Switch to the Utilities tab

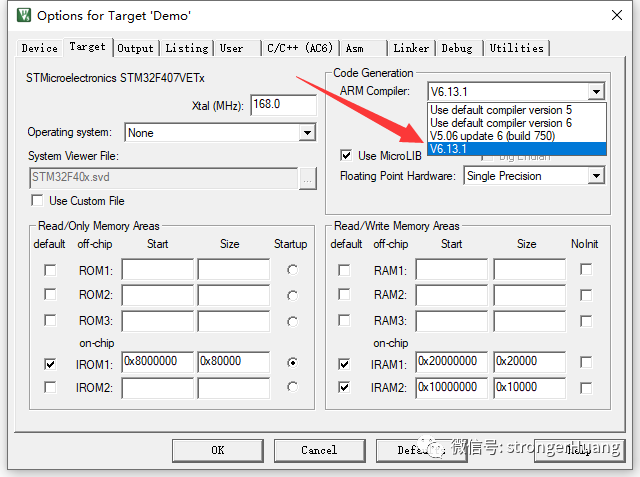[516, 48]
